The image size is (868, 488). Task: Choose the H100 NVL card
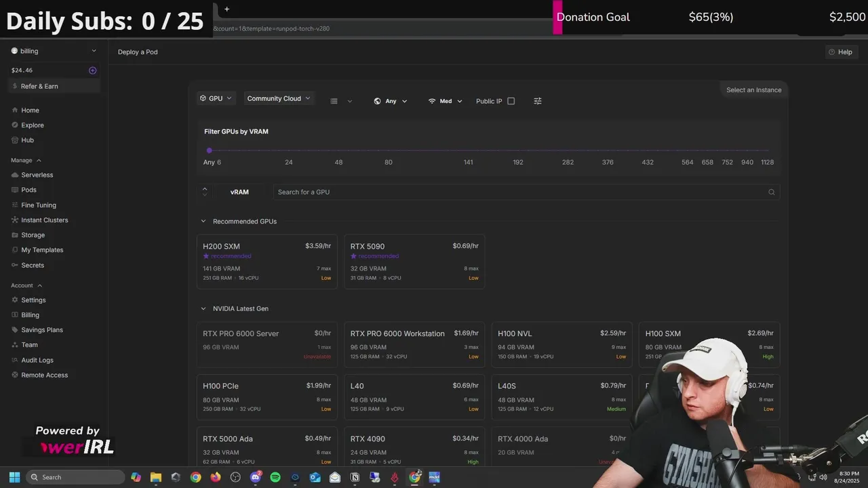coord(562,344)
